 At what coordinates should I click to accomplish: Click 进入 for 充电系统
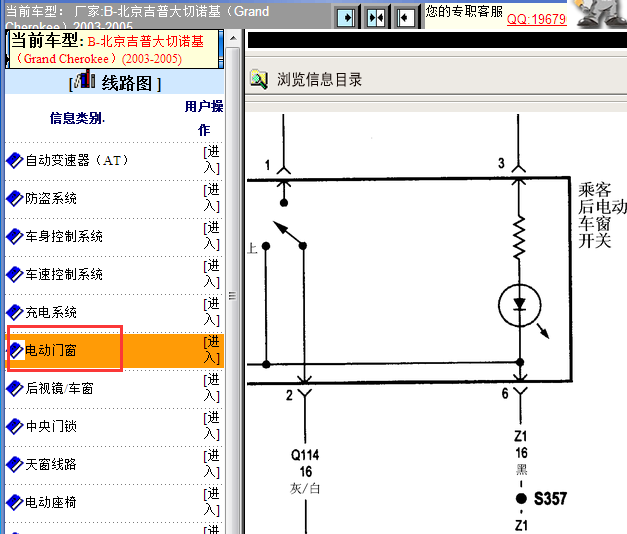pyautogui.click(x=212, y=312)
